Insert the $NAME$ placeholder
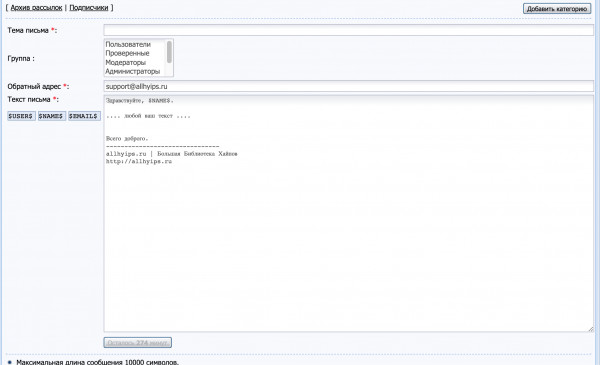Image resolution: width=600 pixels, height=365 pixels. click(52, 116)
